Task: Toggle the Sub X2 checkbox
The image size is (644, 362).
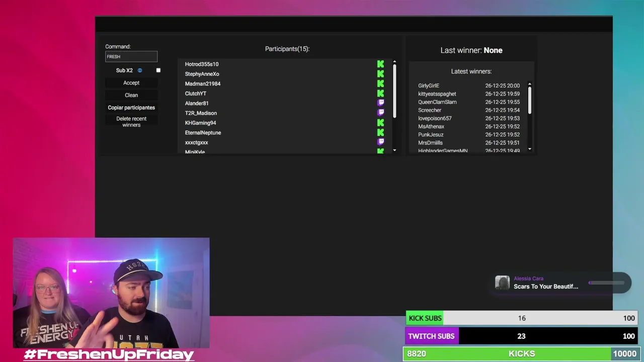Action: 158,70
